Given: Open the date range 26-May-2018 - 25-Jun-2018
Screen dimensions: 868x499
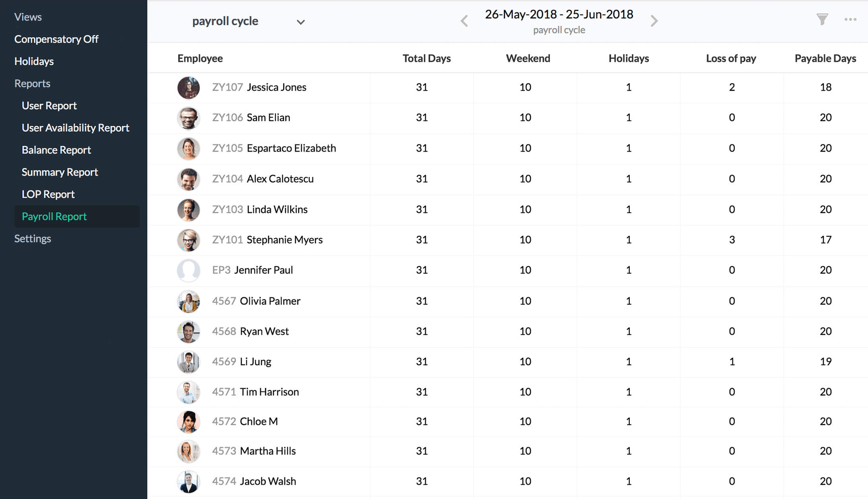Looking at the screenshot, I should tap(559, 14).
